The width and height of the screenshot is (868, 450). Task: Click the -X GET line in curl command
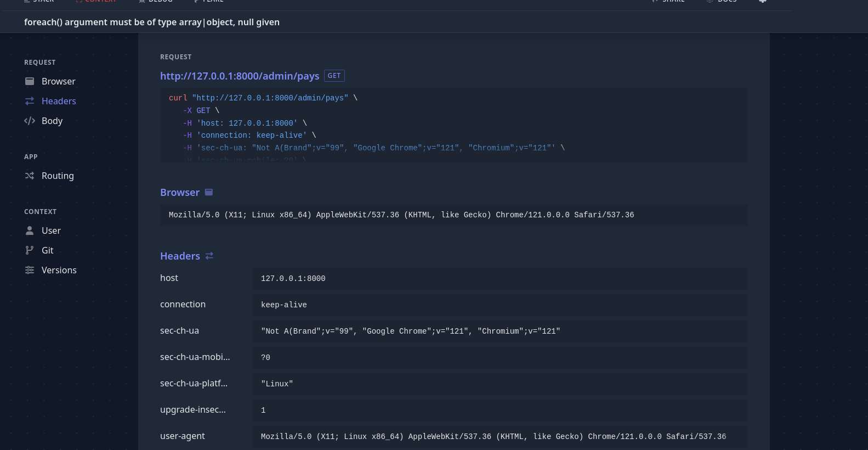[x=201, y=110]
